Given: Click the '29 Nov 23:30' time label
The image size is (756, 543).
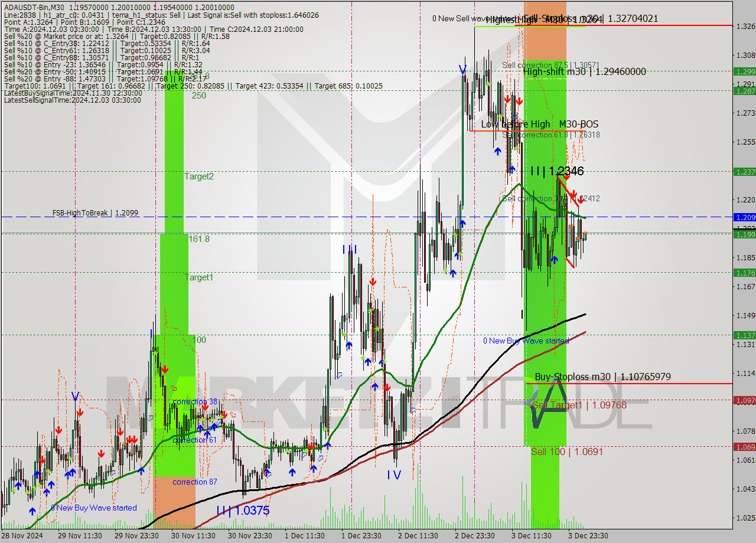Looking at the screenshot, I should [136, 536].
